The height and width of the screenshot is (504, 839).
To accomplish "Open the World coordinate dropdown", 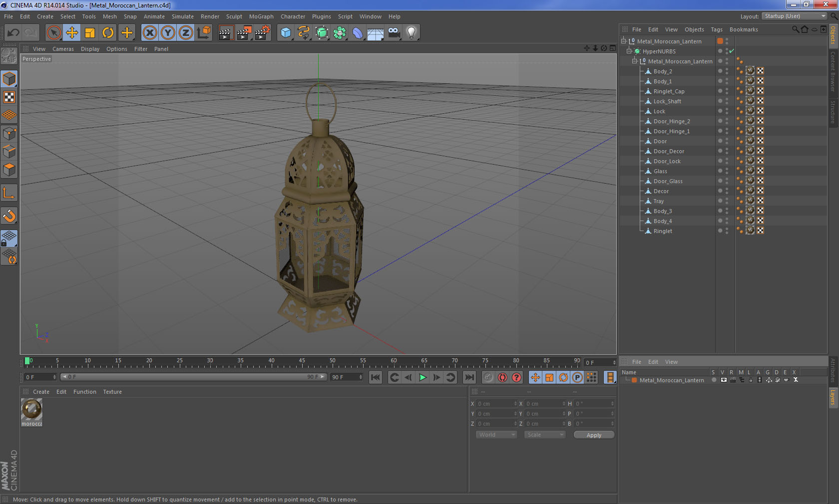I will (496, 435).
